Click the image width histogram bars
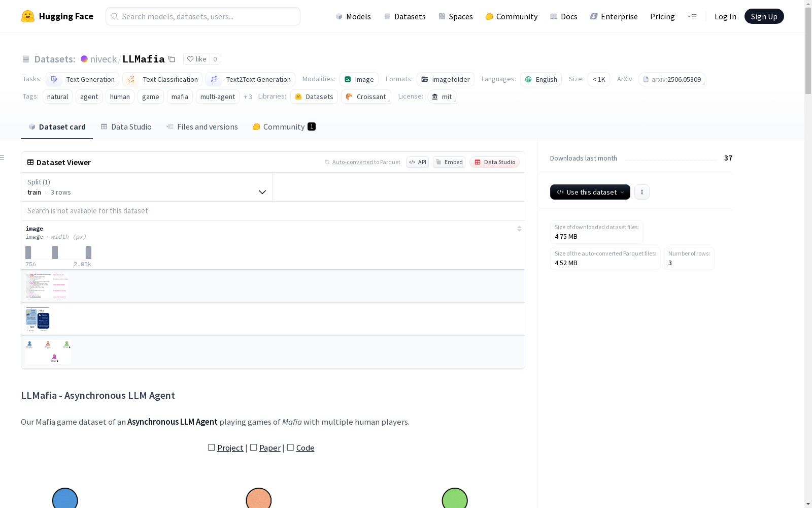 pyautogui.click(x=58, y=252)
